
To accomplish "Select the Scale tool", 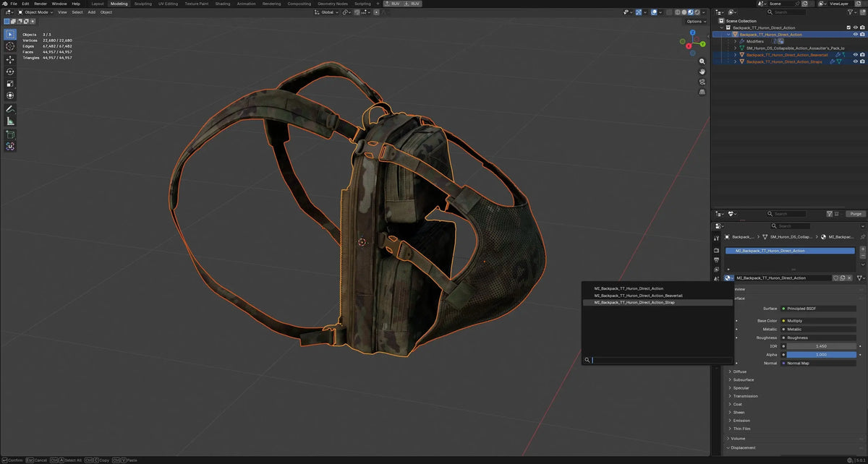I will coord(10,84).
